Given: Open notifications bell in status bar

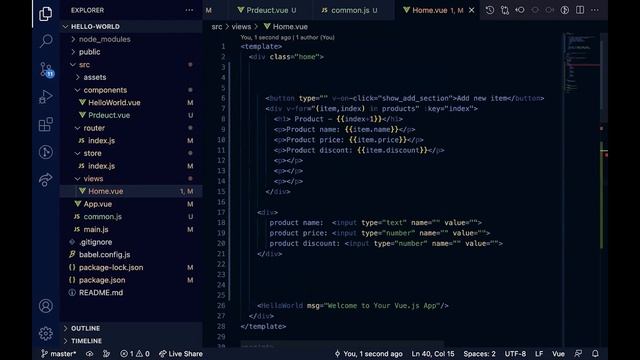Looking at the screenshot, I should (x=595, y=354).
